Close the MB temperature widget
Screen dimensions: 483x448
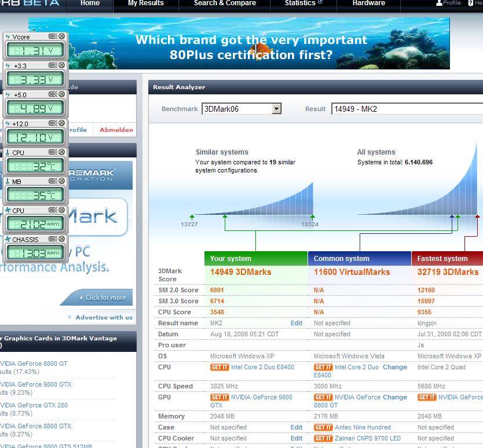62,181
